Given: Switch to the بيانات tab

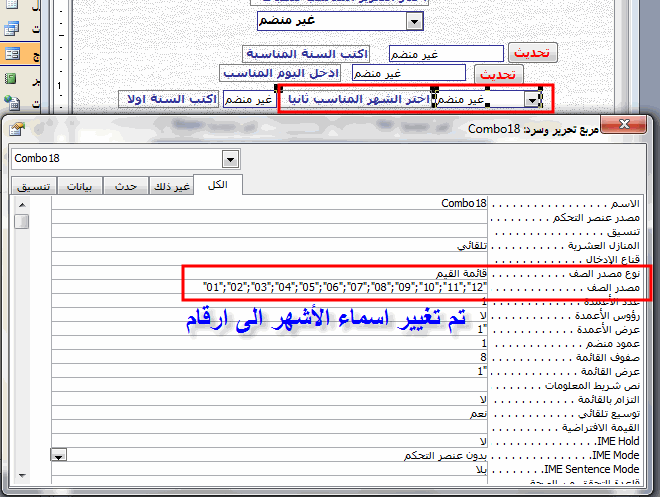Looking at the screenshot, I should pos(80,186).
